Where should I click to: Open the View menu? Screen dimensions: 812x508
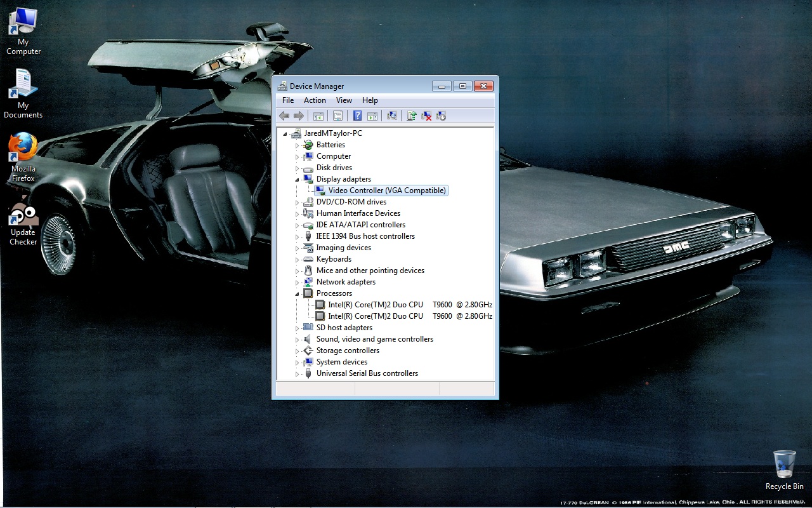point(344,100)
